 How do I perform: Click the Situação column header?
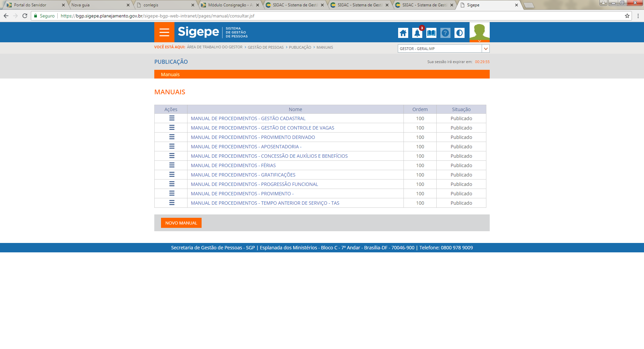461,109
